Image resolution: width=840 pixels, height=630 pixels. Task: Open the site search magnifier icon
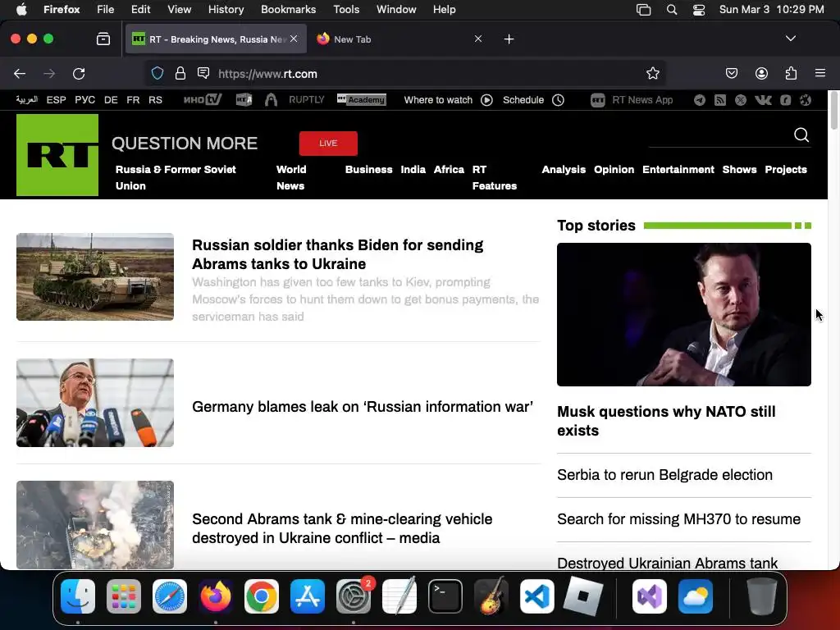[x=801, y=135]
